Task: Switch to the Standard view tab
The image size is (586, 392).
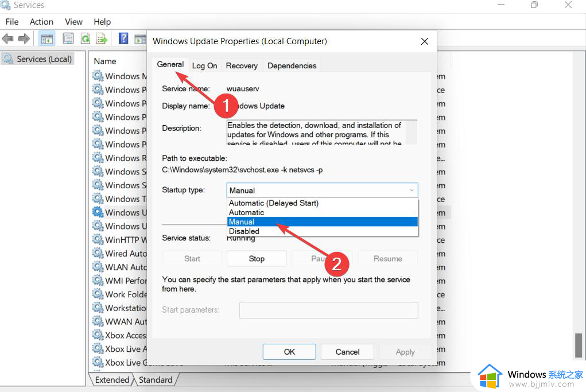Action: pos(156,380)
